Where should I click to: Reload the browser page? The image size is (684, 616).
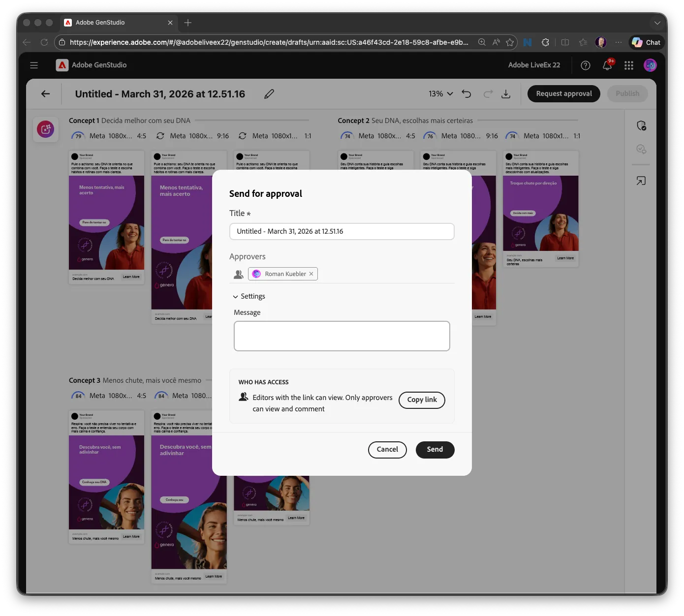coord(44,42)
